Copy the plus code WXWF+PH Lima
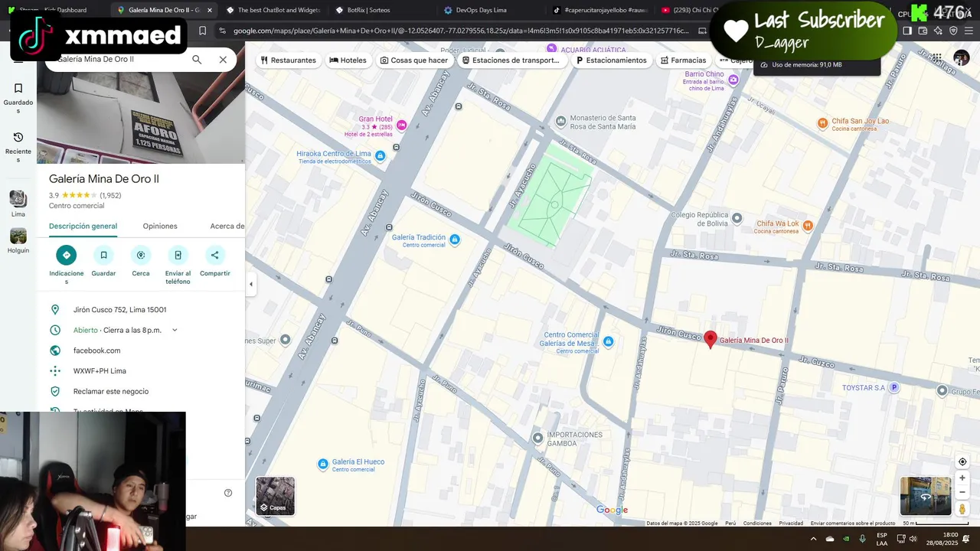980x551 pixels. coord(100,371)
